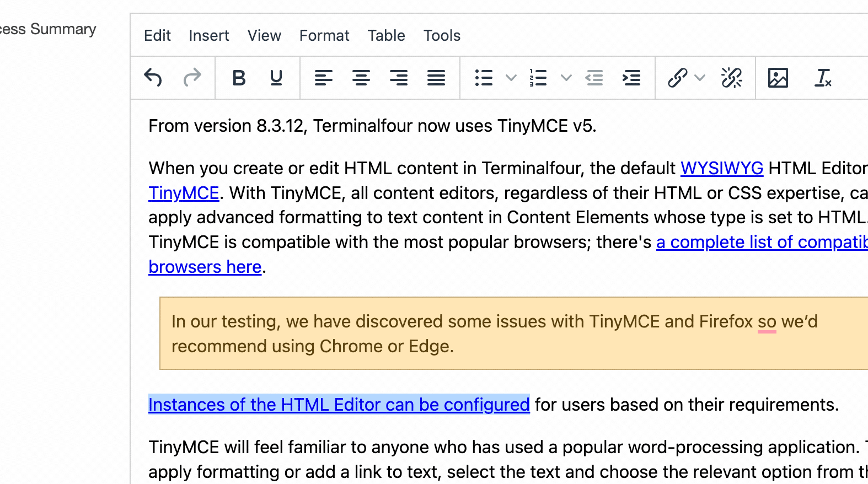Click the Undo arrow icon
Image resolution: width=868 pixels, height=484 pixels.
coord(153,78)
